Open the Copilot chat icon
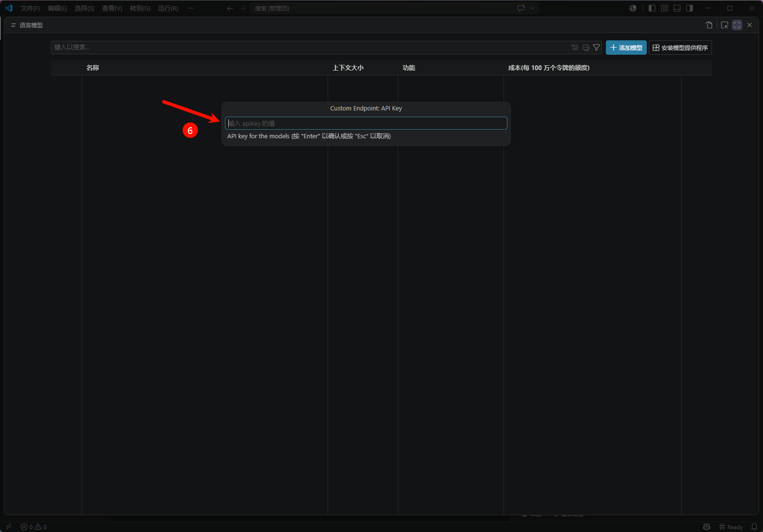The width and height of the screenshot is (763, 532). [521, 8]
